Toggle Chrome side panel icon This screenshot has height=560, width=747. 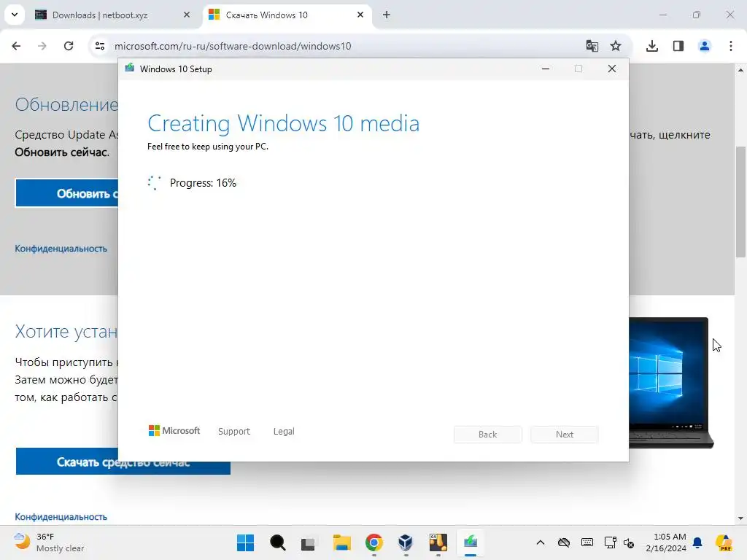pos(678,46)
